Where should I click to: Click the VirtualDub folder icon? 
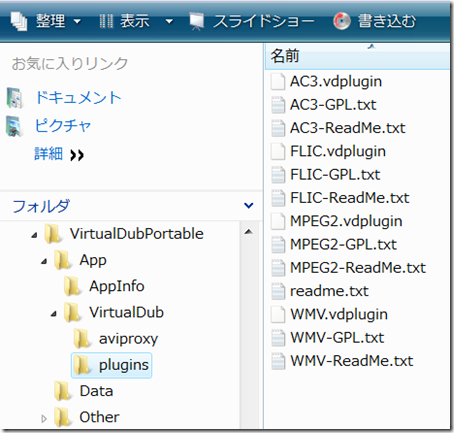pos(72,312)
